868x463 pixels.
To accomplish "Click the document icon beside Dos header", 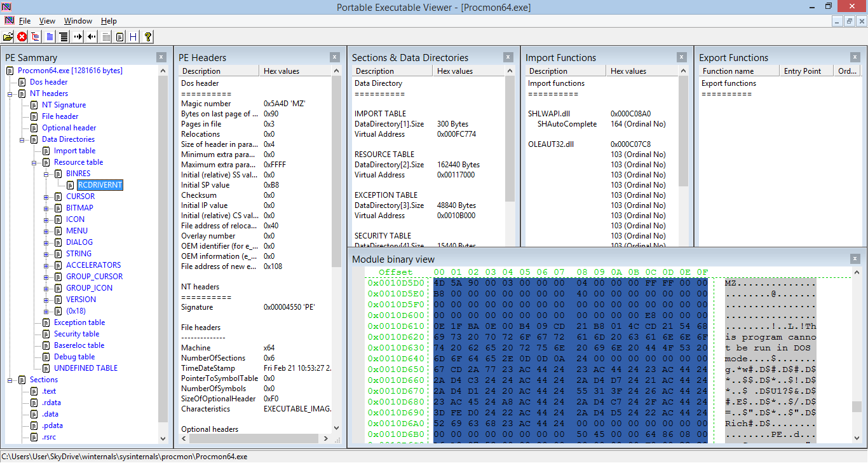I will pos(22,82).
